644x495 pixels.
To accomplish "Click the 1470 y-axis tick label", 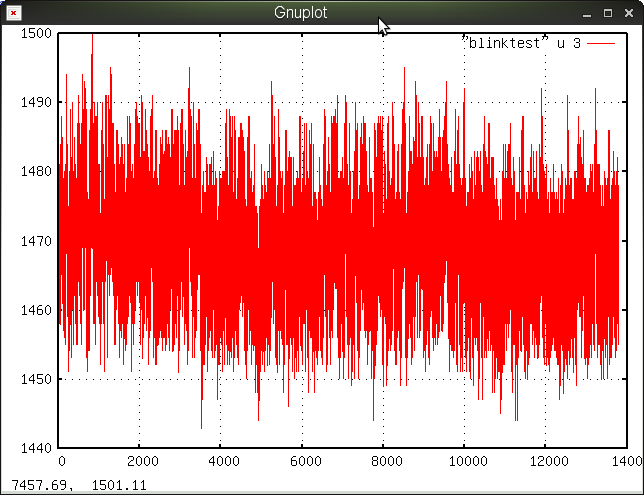I will tap(37, 241).
